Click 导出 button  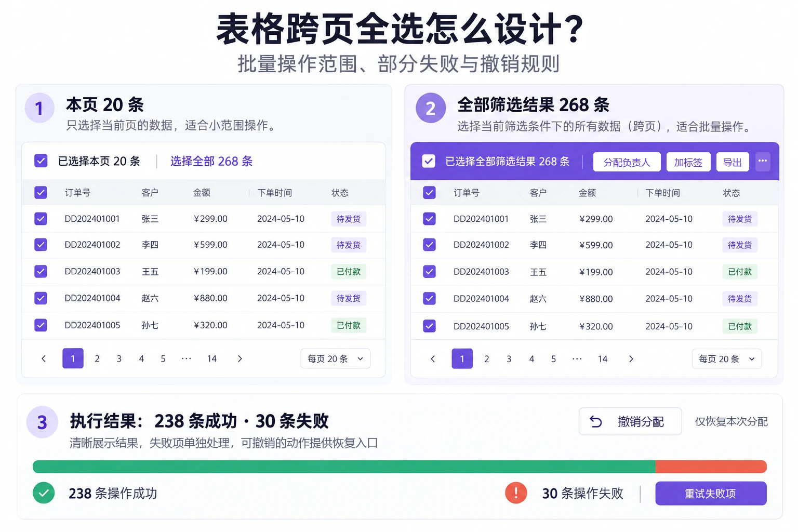coord(733,162)
